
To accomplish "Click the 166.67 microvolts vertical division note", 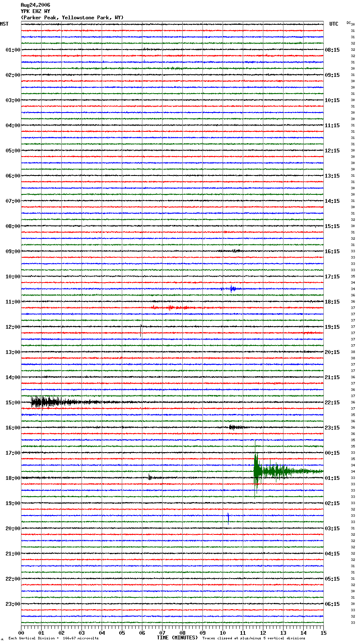I will click(53, 639).
